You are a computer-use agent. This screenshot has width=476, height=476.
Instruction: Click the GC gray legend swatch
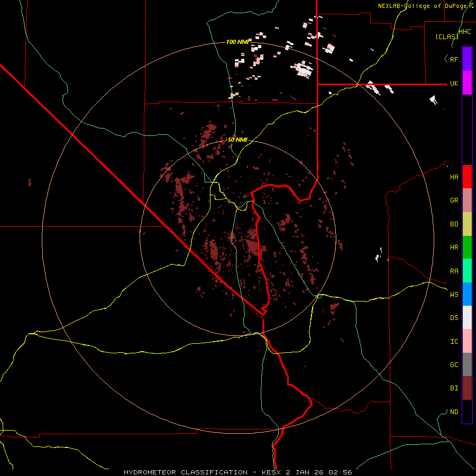pos(467,364)
